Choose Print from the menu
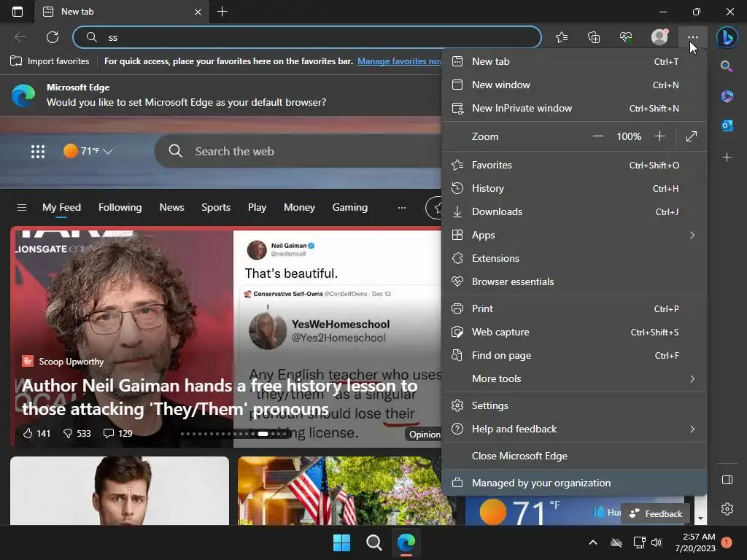The height and width of the screenshot is (560, 747). (x=574, y=309)
